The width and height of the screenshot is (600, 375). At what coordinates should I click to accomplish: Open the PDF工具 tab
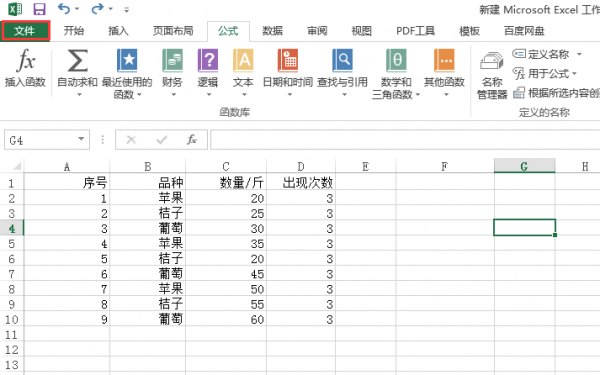point(416,31)
